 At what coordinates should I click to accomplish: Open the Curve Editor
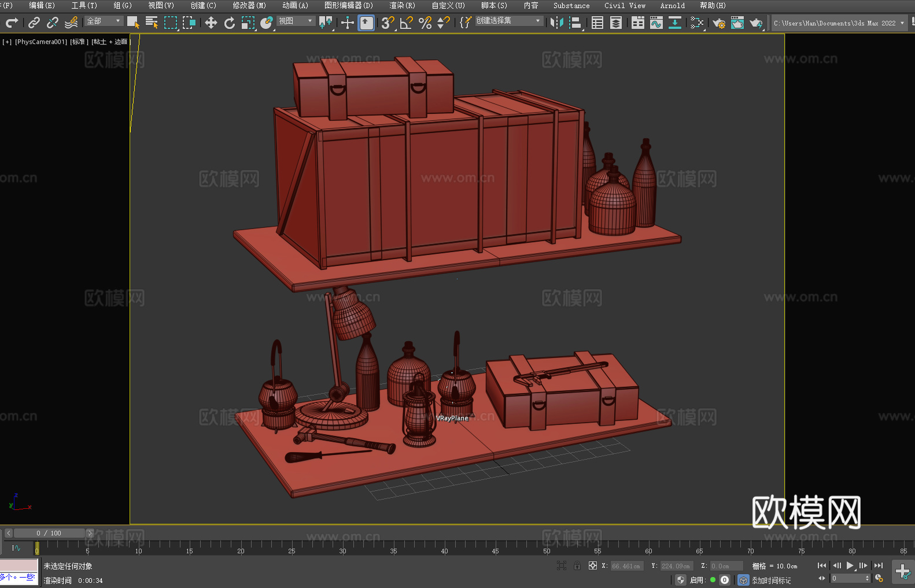(656, 23)
